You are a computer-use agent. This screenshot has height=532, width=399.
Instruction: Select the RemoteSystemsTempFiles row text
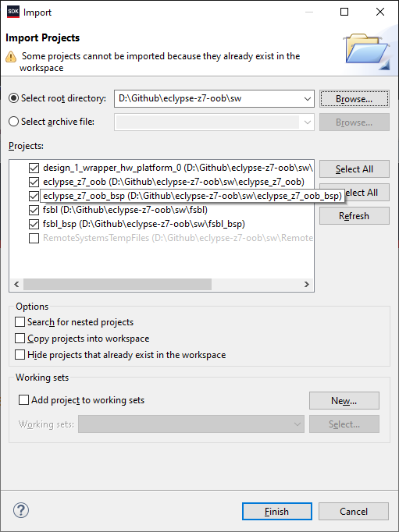177,238
